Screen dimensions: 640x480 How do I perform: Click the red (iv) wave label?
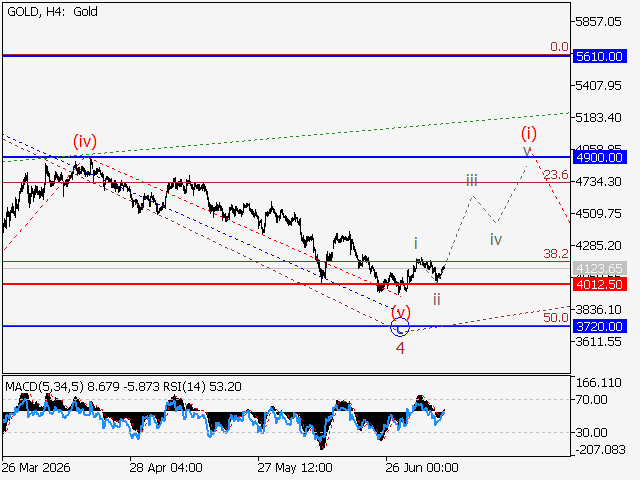pyautogui.click(x=85, y=141)
